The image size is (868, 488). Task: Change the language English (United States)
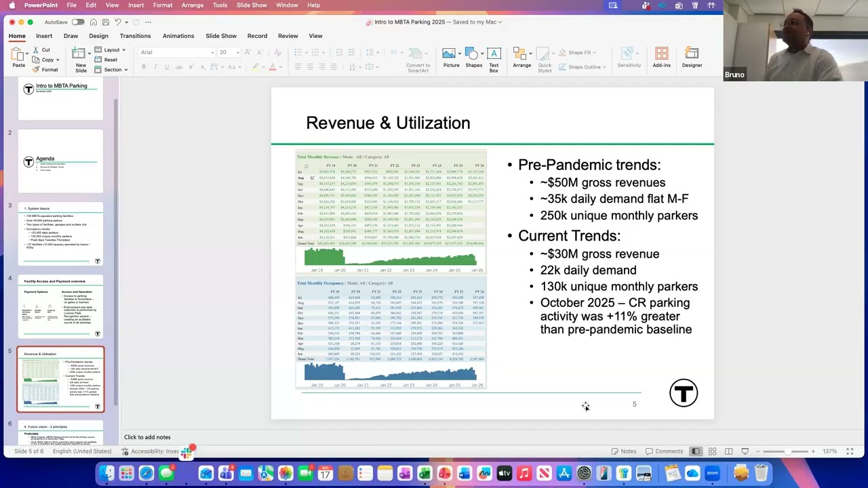click(82, 451)
